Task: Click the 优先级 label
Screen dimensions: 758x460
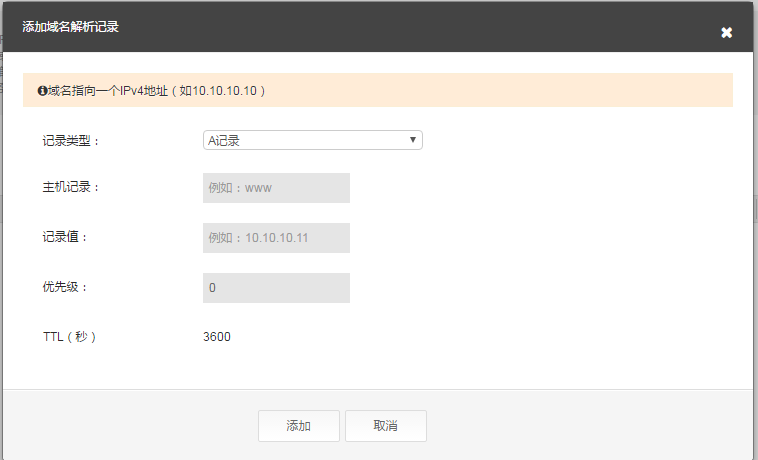Action: point(65,287)
